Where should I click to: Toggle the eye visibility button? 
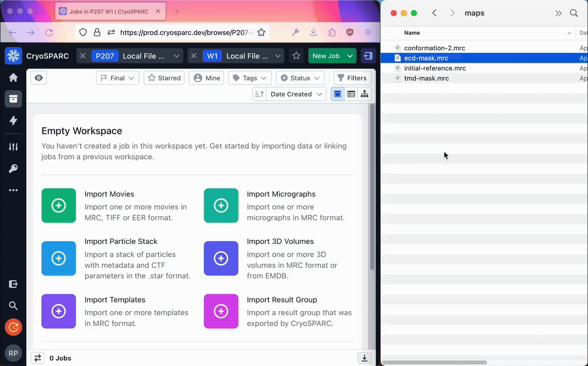pyautogui.click(x=39, y=78)
